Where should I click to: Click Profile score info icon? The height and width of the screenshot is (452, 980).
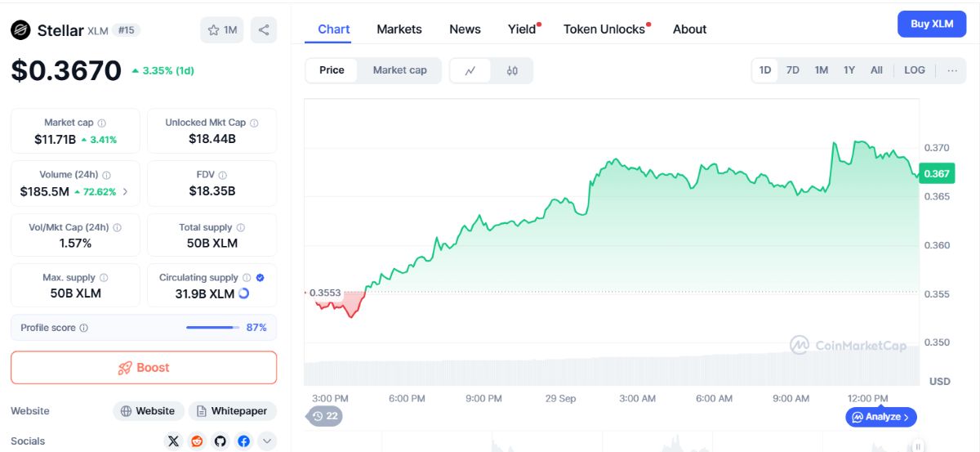(x=84, y=328)
